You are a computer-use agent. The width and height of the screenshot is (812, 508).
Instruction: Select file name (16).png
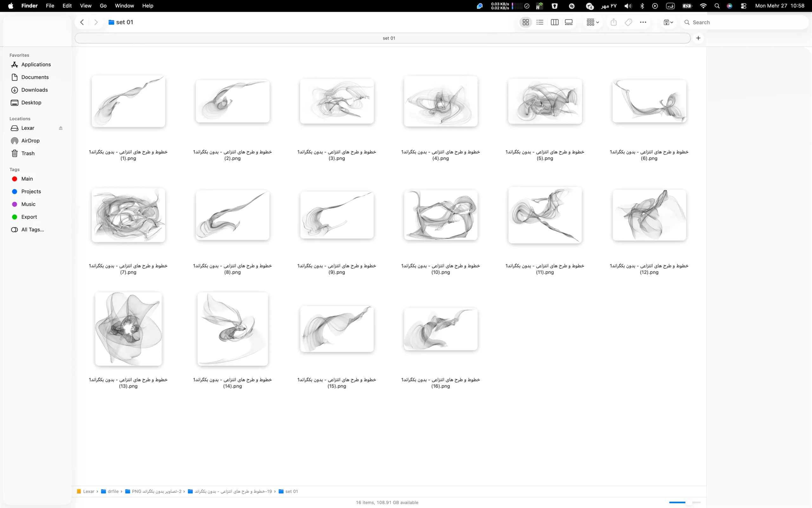tap(441, 383)
